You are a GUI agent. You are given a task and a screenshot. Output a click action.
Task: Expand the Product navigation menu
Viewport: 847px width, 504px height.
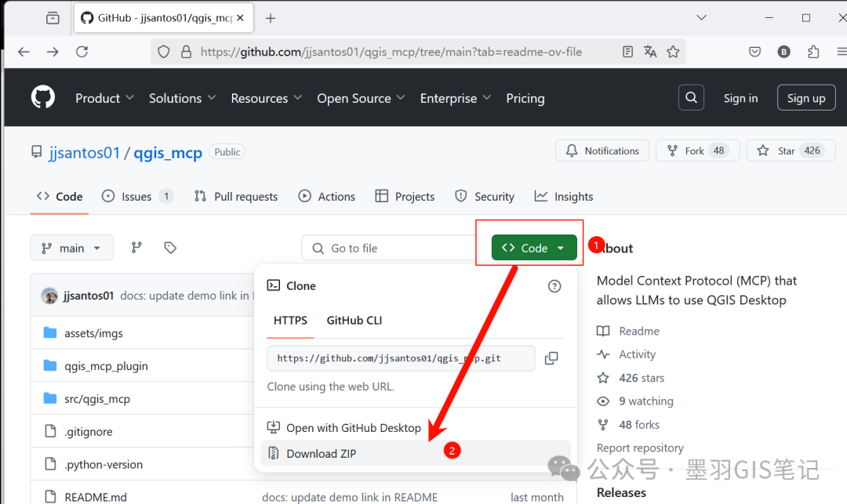(104, 98)
